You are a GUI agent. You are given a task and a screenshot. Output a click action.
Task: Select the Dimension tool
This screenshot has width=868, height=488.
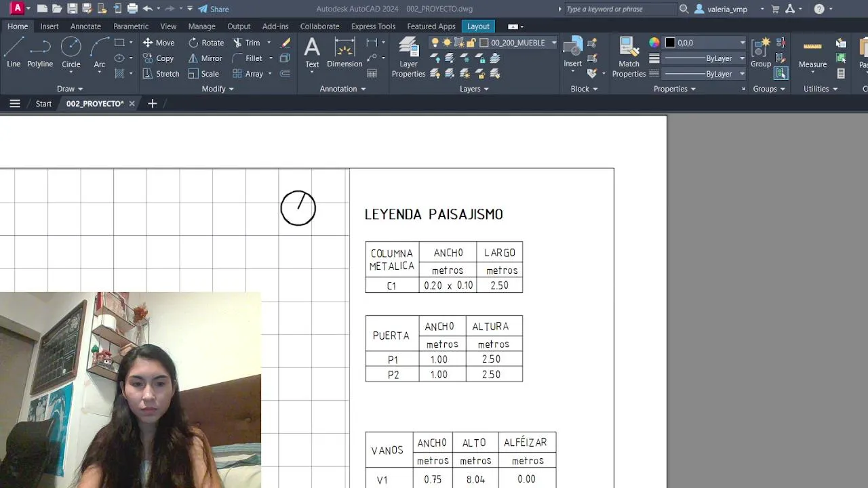click(344, 52)
